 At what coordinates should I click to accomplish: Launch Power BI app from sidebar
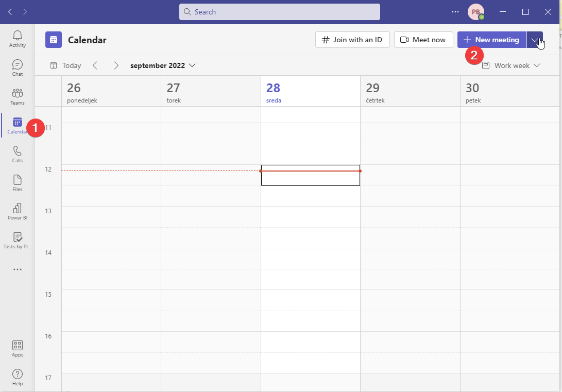18,211
